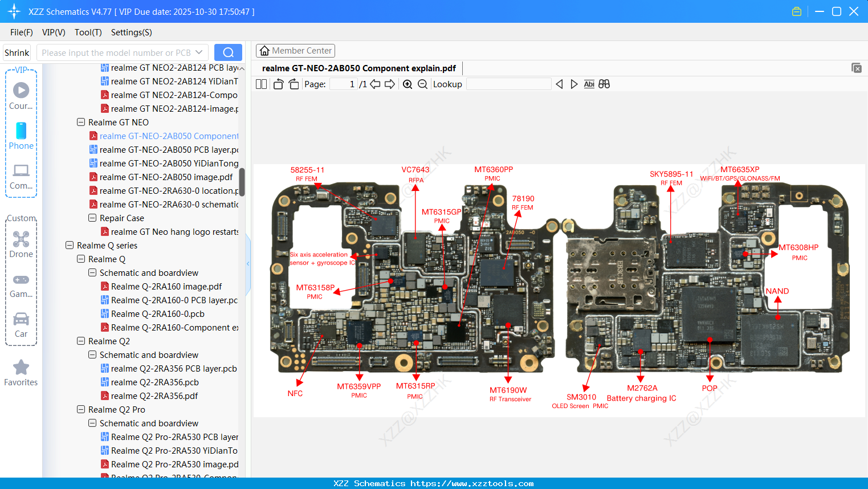Screen dimensions: 868x489
Task: Collapse the Realme Q2 folder
Action: click(x=81, y=341)
